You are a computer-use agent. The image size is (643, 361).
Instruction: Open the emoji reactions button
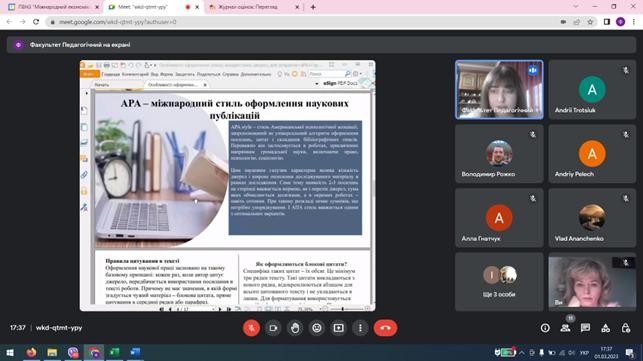(317, 328)
